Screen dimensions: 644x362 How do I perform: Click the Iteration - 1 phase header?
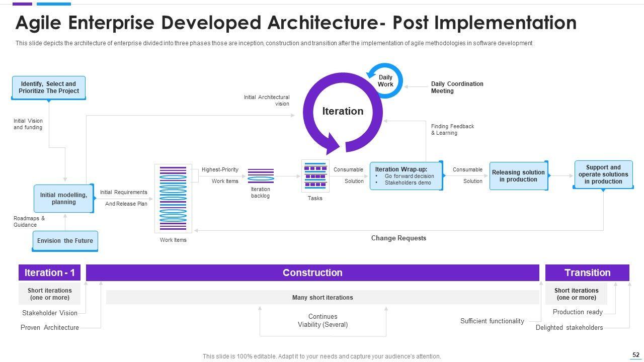(x=49, y=273)
